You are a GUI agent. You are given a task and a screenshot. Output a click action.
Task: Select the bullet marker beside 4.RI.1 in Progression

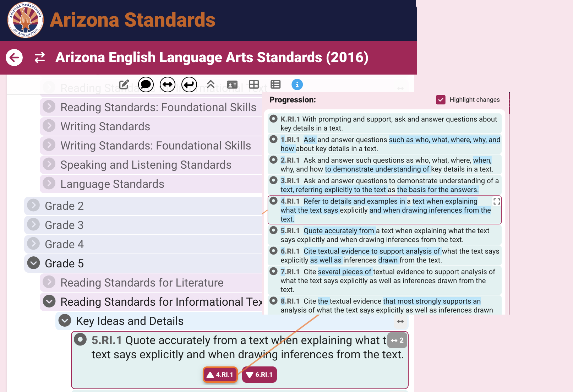(273, 201)
